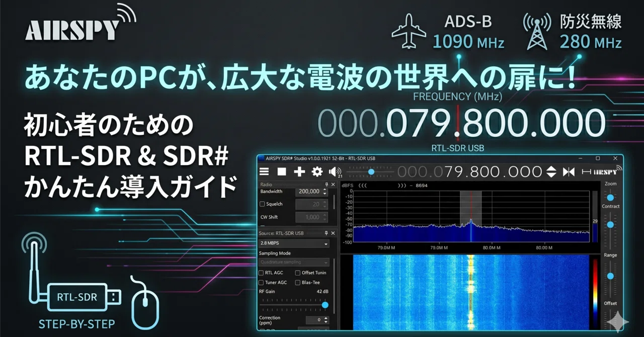Click the RF Gain slider handle
The image size is (644, 337).
tap(325, 305)
